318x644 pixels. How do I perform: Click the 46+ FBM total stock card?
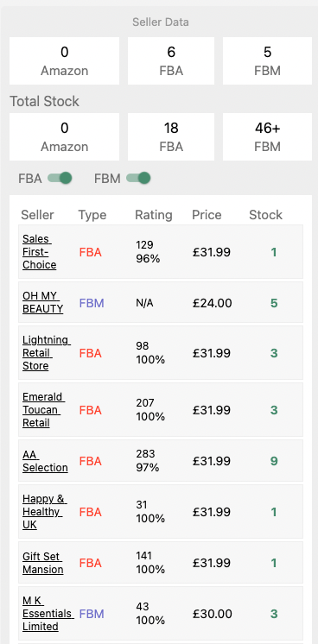tap(267, 136)
